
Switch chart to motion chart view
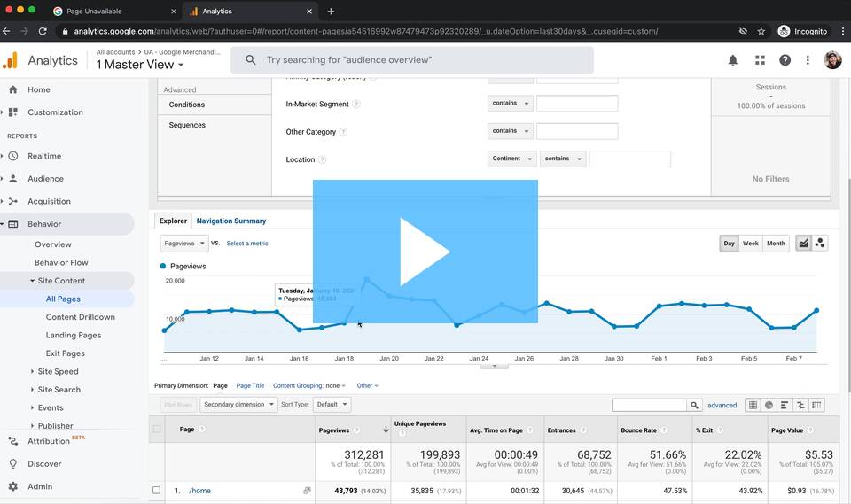(x=819, y=243)
